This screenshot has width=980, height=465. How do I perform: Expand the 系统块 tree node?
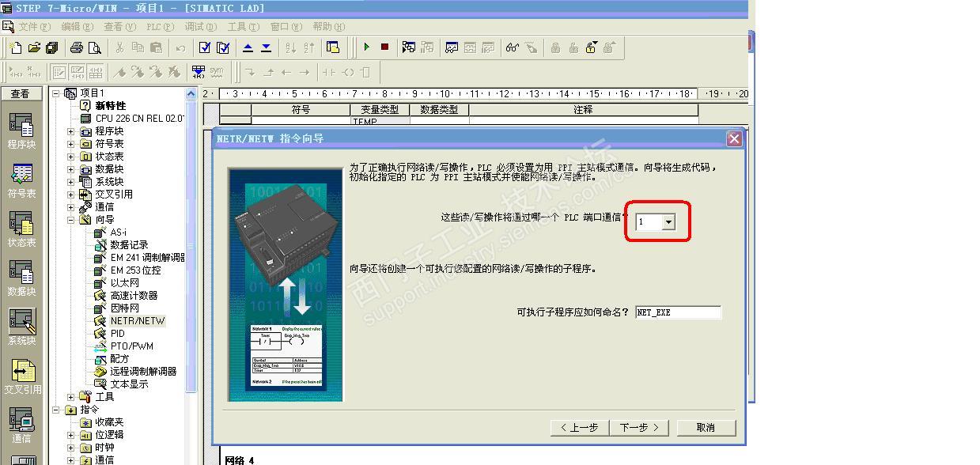(x=70, y=182)
